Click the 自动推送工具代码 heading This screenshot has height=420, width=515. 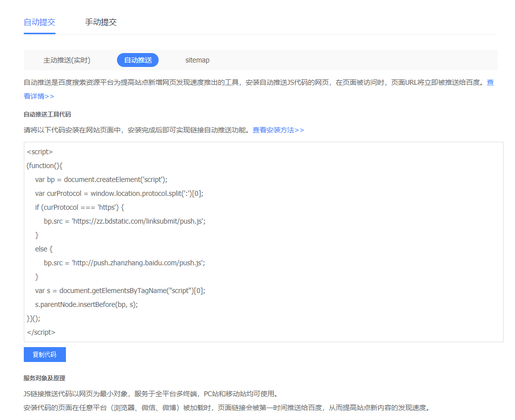[x=47, y=115]
